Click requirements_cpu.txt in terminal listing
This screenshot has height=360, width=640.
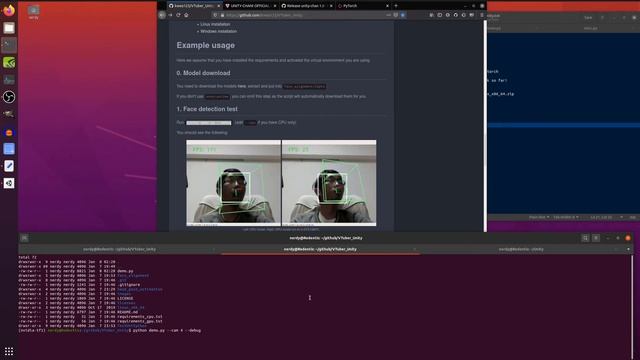click(x=140, y=317)
